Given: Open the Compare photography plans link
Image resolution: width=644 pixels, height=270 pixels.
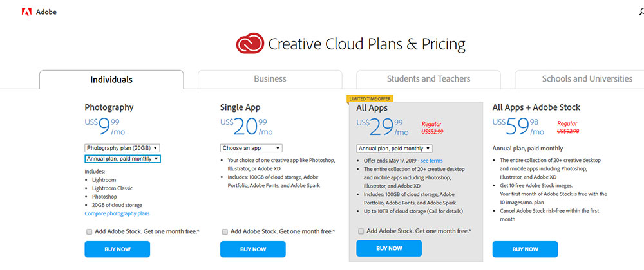Looking at the screenshot, I should point(117,213).
